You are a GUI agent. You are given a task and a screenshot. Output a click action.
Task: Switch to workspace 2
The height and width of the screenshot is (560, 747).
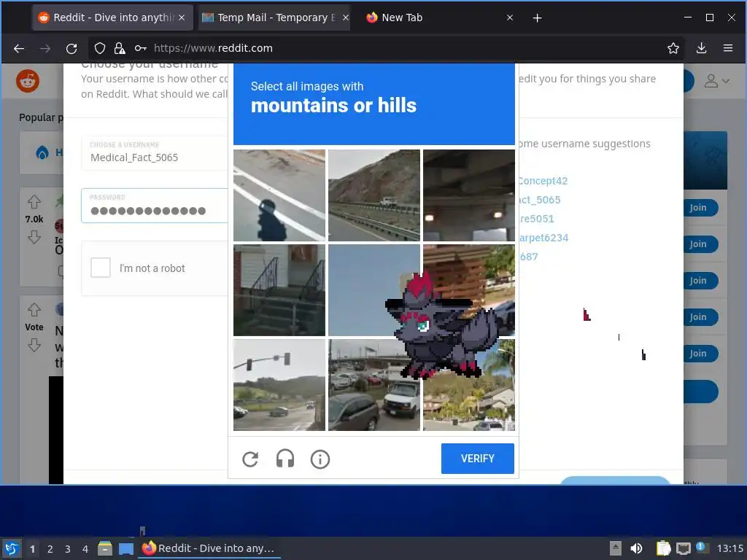click(50, 549)
